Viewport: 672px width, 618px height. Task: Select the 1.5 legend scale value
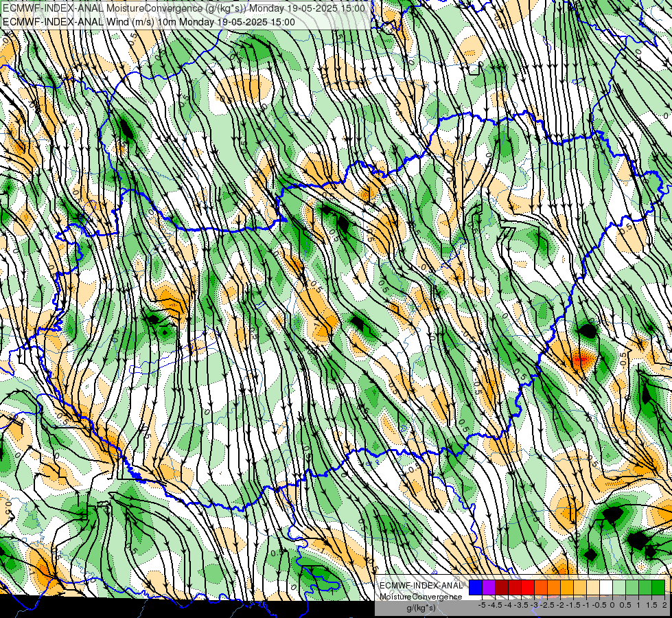coord(651,605)
